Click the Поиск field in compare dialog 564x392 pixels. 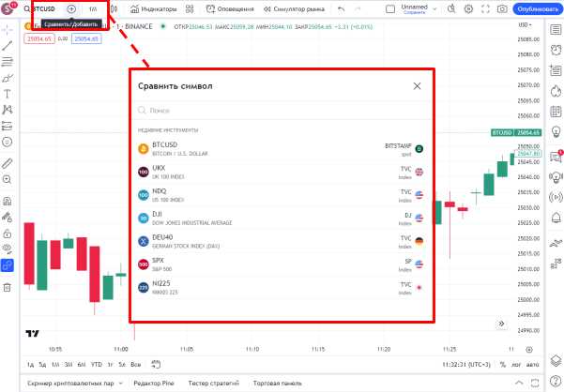(x=283, y=111)
